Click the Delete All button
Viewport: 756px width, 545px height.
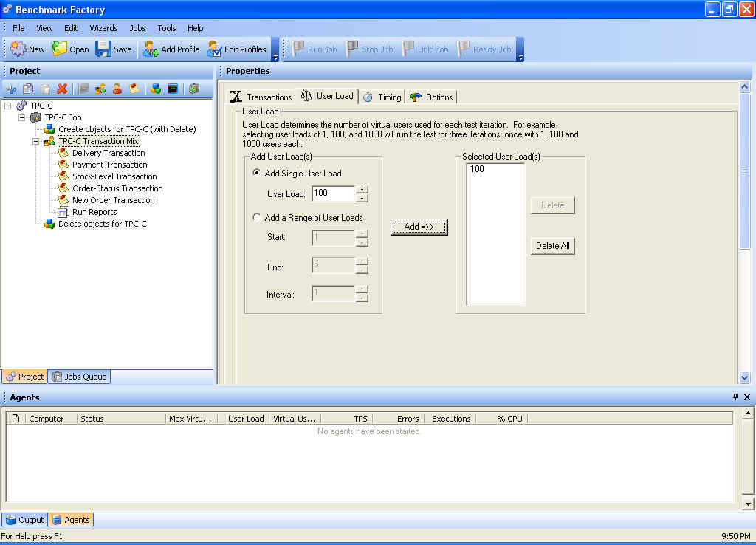pyautogui.click(x=552, y=246)
